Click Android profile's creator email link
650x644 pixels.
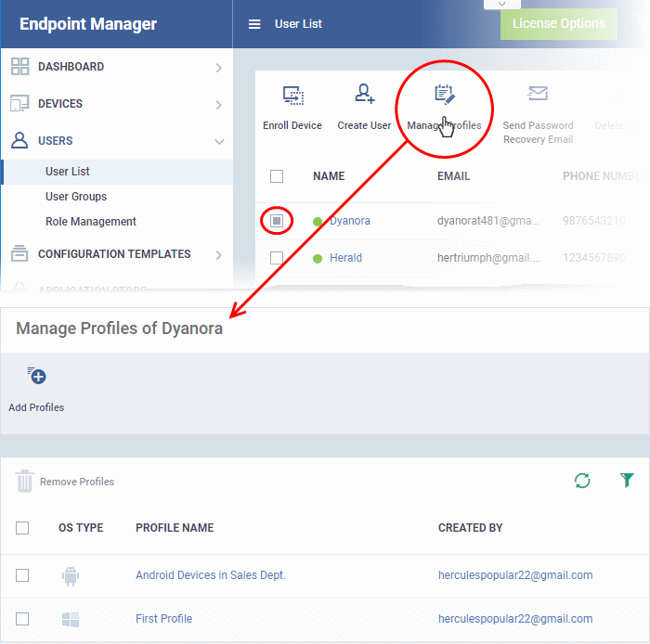pos(515,575)
